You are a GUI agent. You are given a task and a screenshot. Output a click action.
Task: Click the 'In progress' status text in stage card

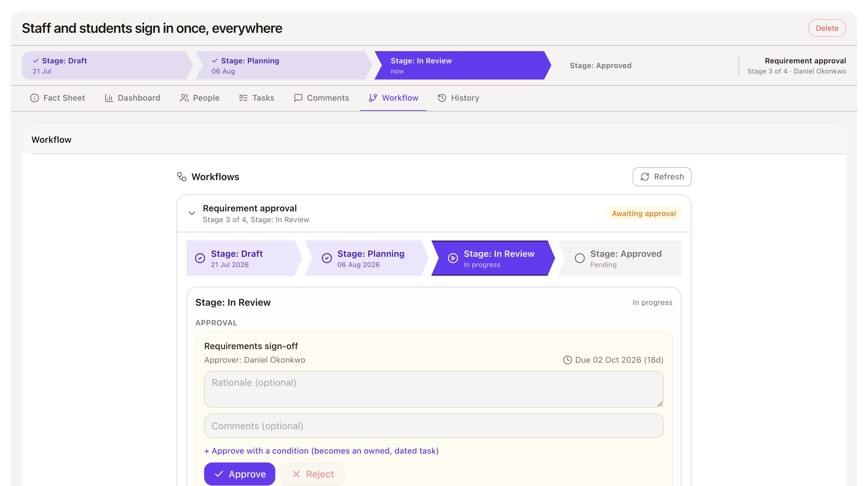[652, 303]
